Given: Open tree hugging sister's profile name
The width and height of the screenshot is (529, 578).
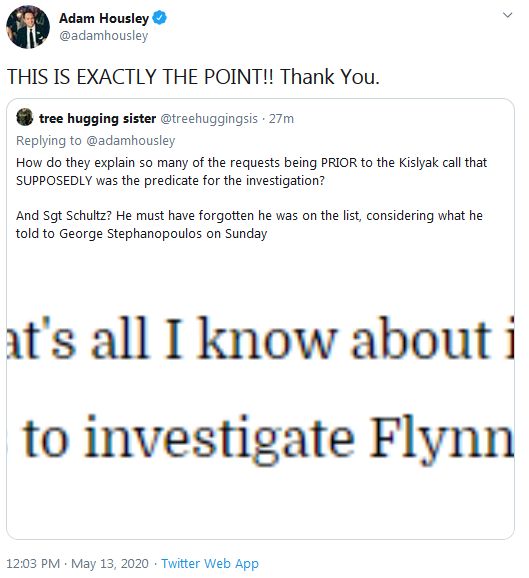Looking at the screenshot, I should [x=98, y=118].
